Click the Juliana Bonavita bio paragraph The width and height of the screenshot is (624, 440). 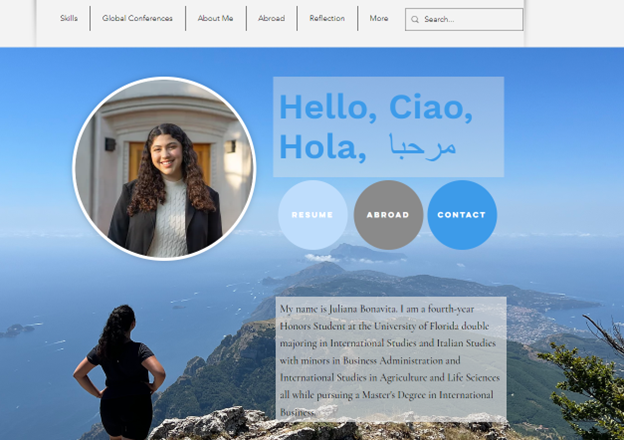[x=391, y=360]
